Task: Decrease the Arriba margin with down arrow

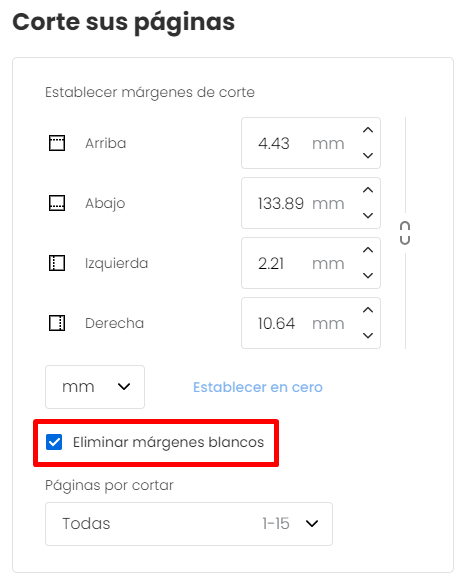Action: (368, 155)
